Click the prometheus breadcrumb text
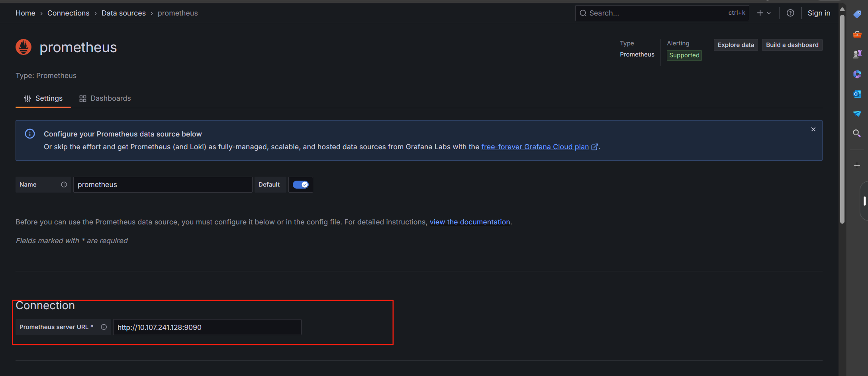Viewport: 868px width, 376px height. [178, 13]
